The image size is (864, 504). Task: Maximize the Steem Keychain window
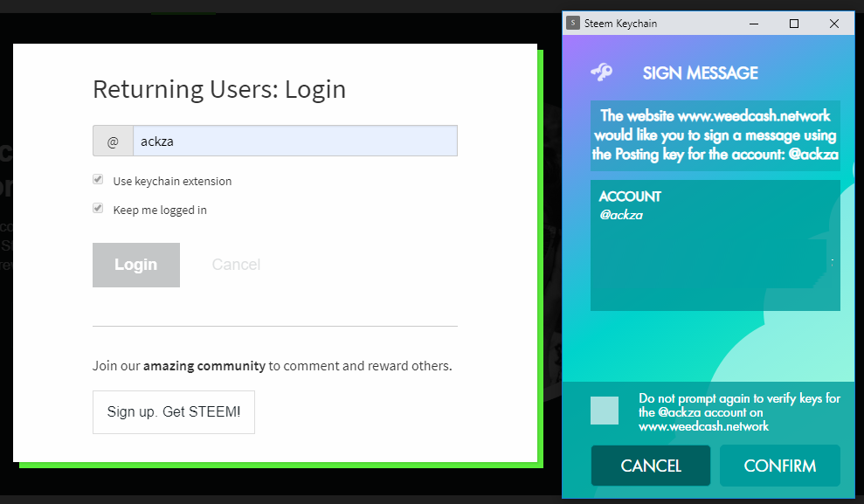pos(794,24)
